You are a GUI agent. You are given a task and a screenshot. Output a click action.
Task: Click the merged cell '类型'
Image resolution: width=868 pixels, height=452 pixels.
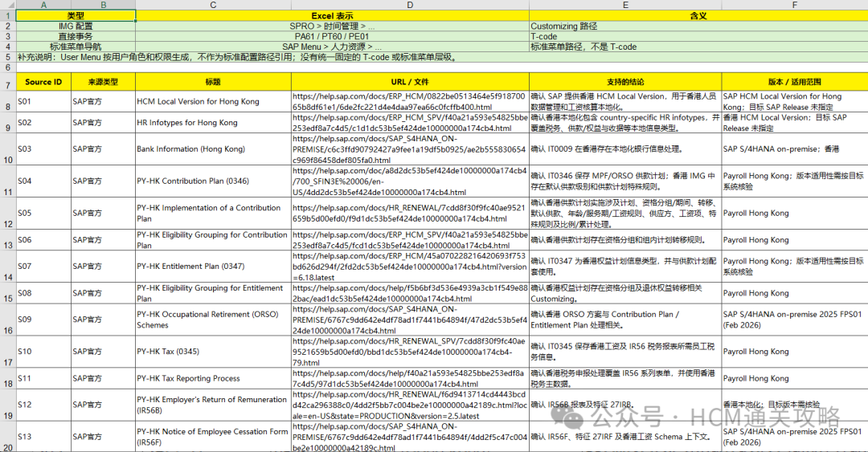(x=76, y=15)
